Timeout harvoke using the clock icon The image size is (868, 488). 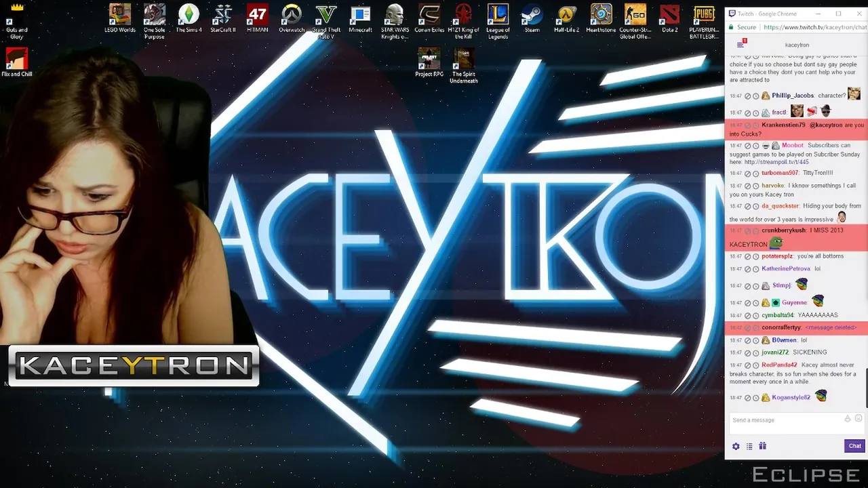click(x=755, y=186)
